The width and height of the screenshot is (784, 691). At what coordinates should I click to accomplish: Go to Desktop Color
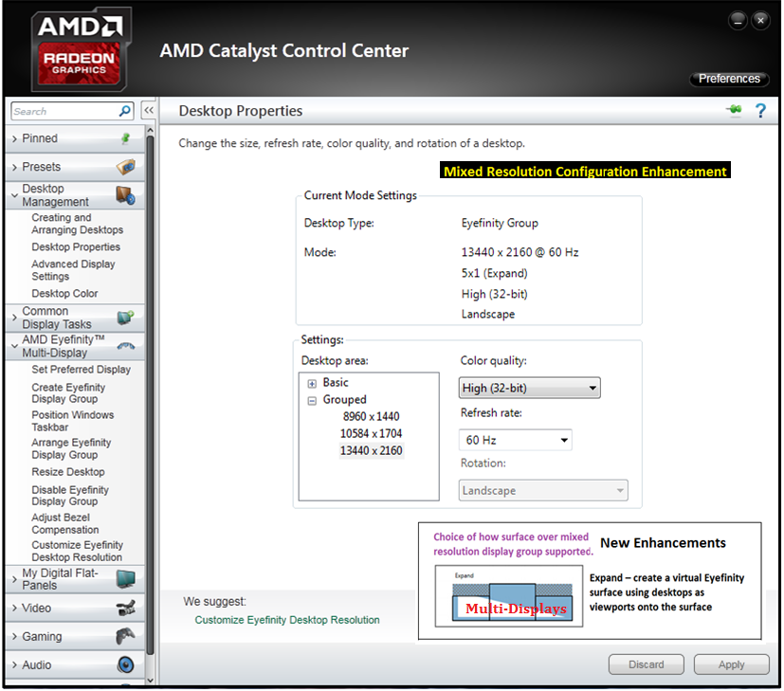pos(64,294)
